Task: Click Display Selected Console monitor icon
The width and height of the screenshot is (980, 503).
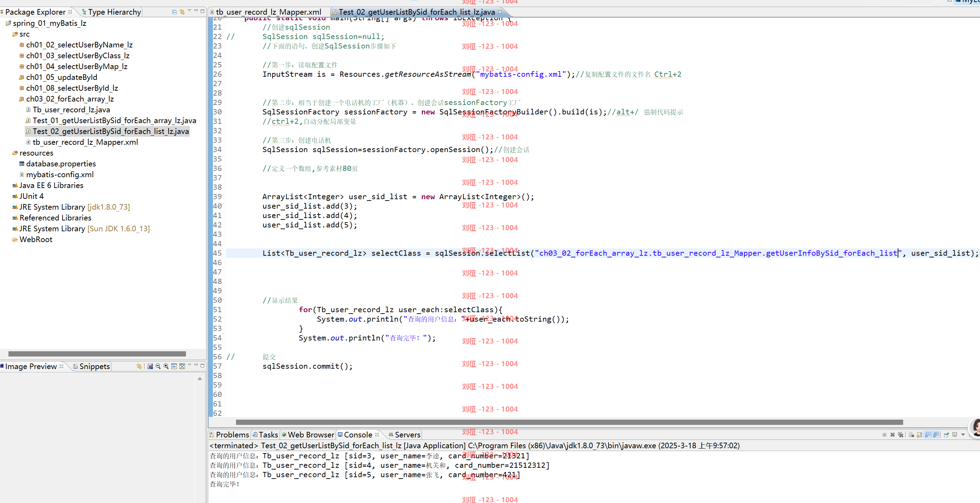Action: click(x=955, y=435)
